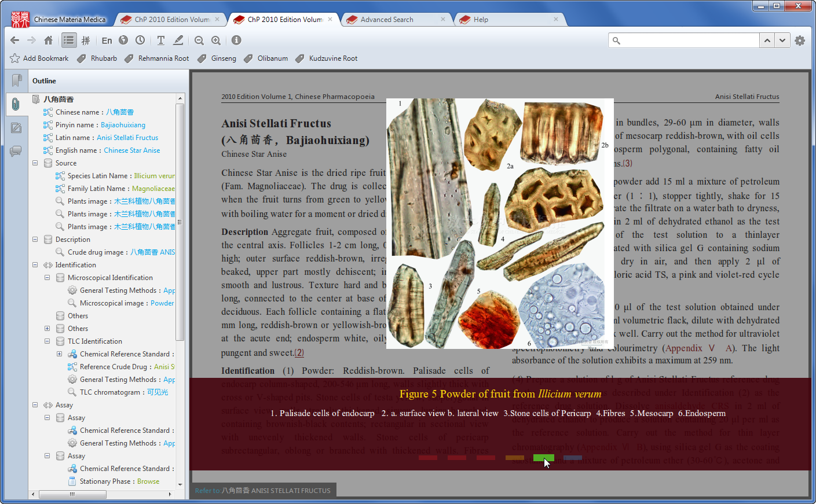Switch language with the En button
This screenshot has width=816, height=504.
107,41
